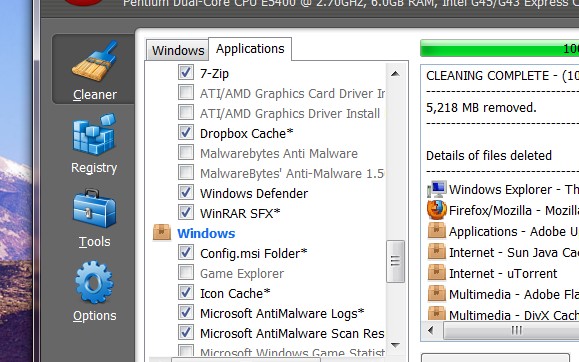Image resolution: width=579 pixels, height=362 pixels.
Task: Click the '5,218 MB removed.' text
Action: tap(481, 108)
